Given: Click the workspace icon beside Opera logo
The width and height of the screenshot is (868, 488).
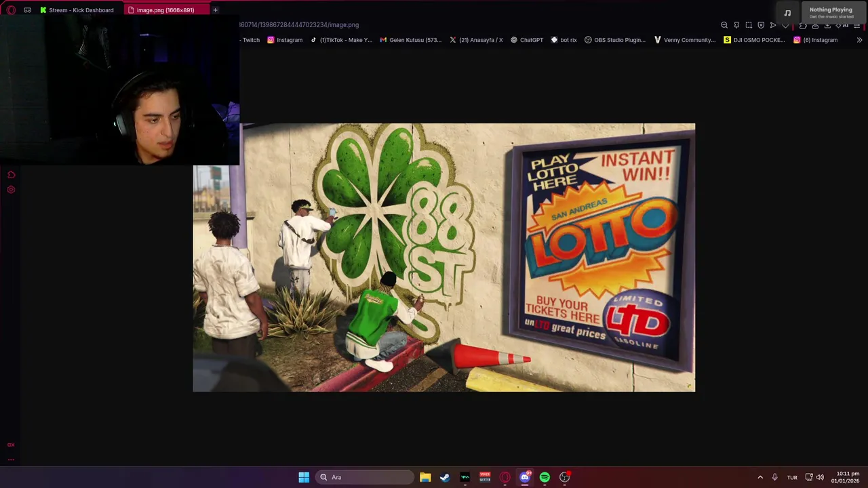Looking at the screenshot, I should (27, 10).
